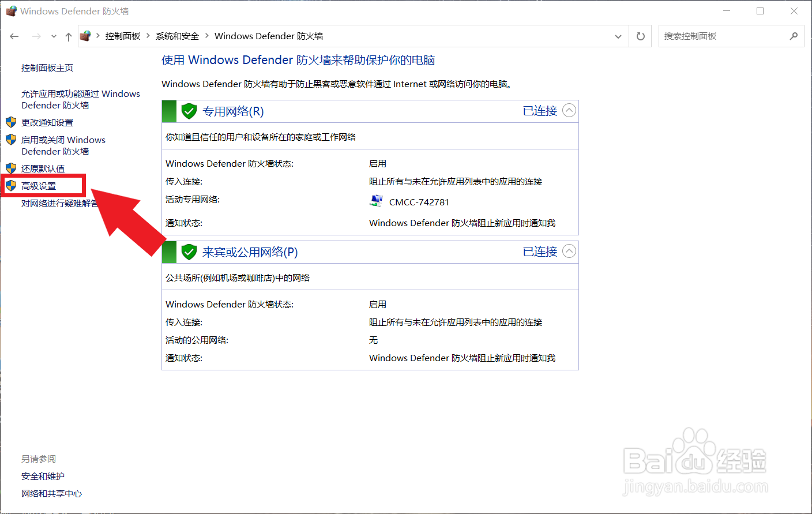Click the 专用网络(R) section heading
Screen dimensions: 812x514
click(233, 111)
